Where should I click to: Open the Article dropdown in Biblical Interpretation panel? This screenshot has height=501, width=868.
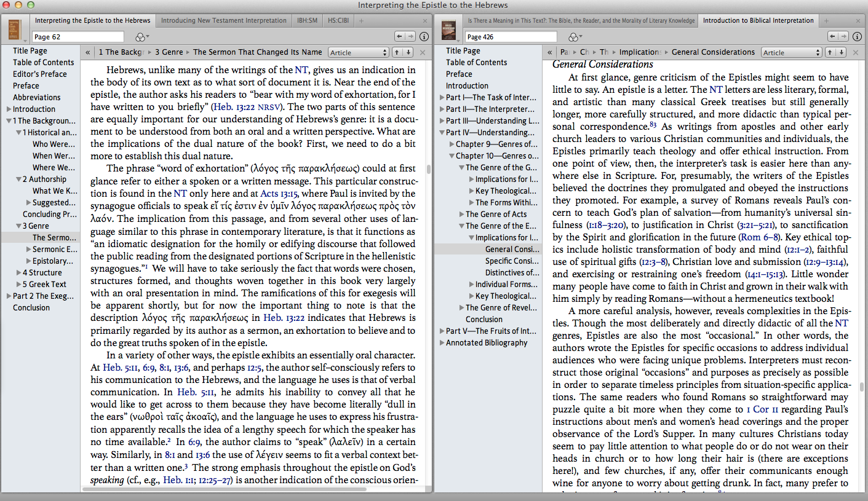[790, 53]
